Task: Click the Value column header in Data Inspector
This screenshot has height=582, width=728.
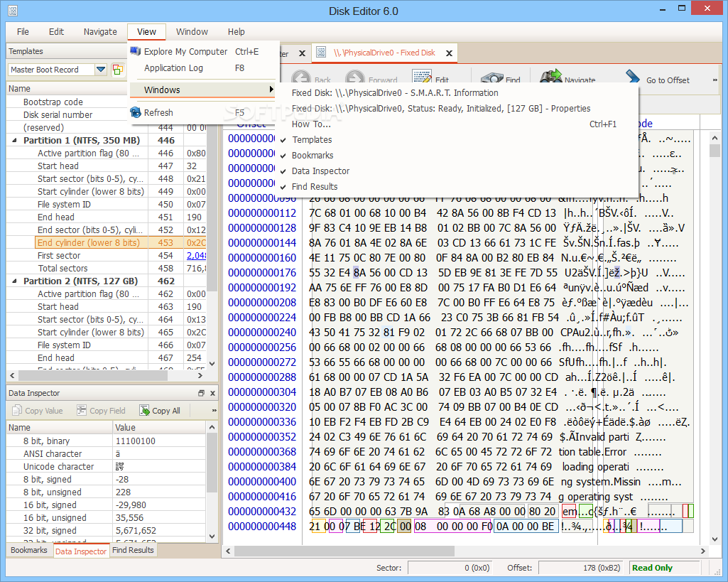Action: coord(159,427)
